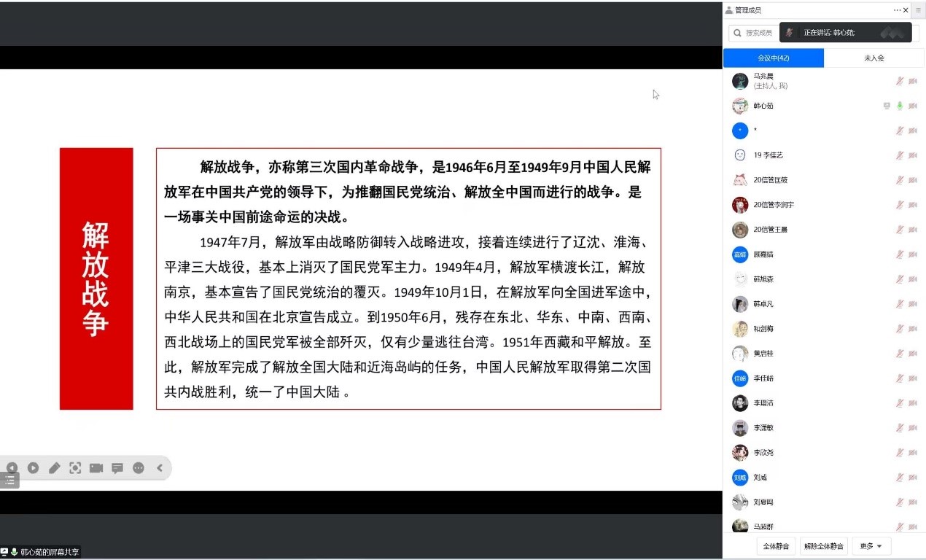The height and width of the screenshot is (560, 926).
Task: Open the three-dot more options in slide toolbar
Action: tap(139, 468)
